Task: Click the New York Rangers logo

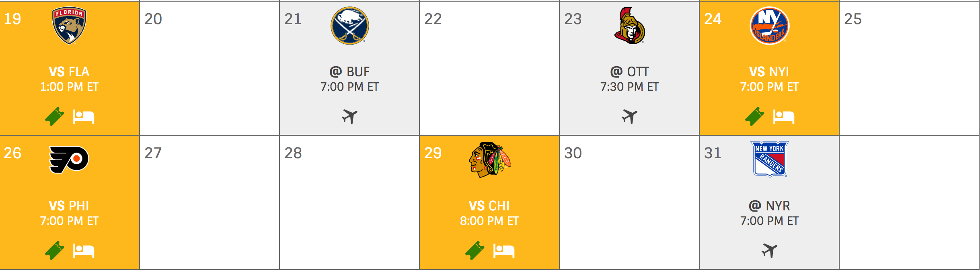Action: tap(770, 159)
